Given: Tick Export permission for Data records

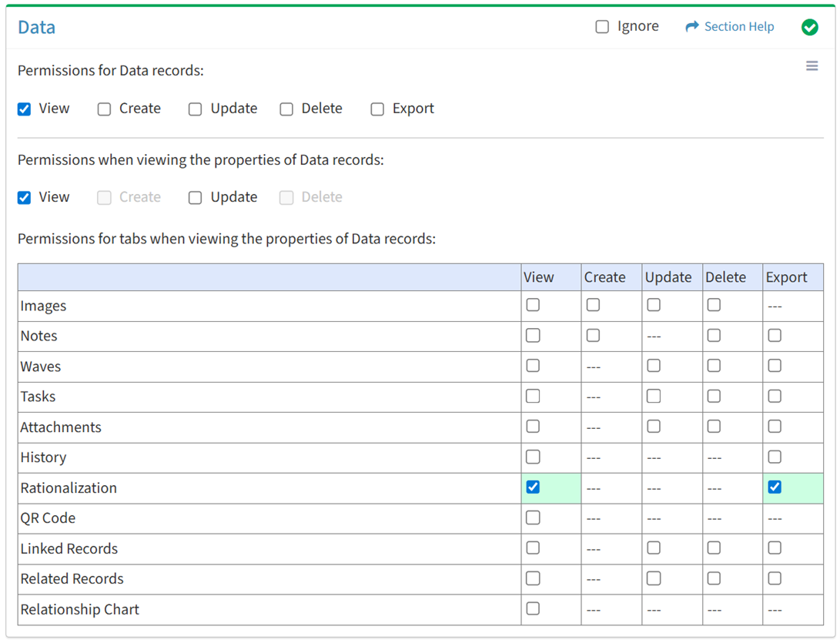Looking at the screenshot, I should point(377,109).
